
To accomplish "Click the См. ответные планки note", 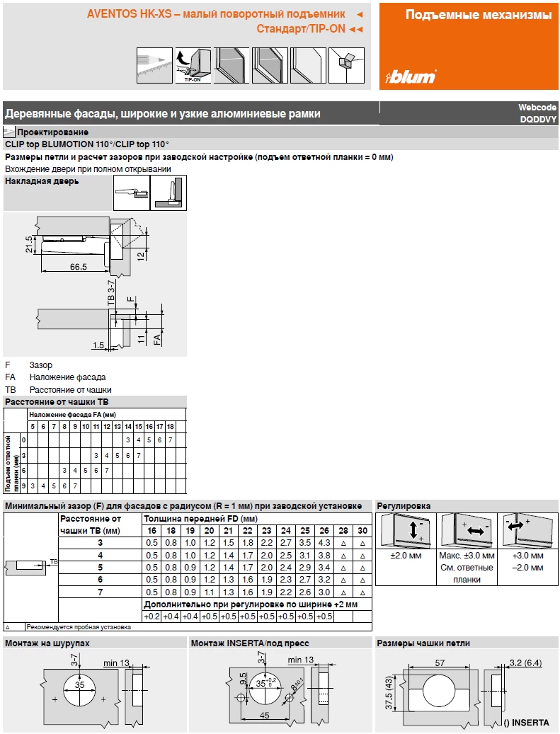I will click(467, 573).
